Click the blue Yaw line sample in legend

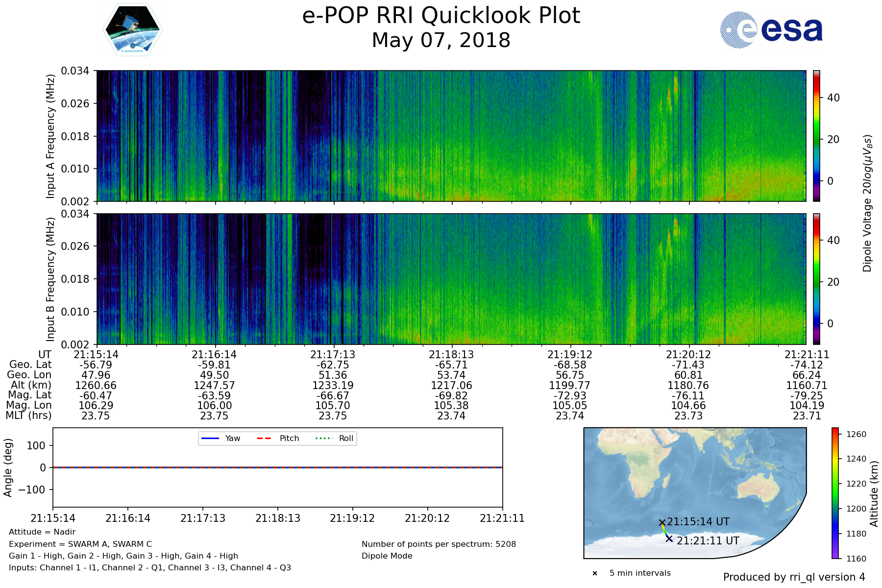tap(210, 438)
